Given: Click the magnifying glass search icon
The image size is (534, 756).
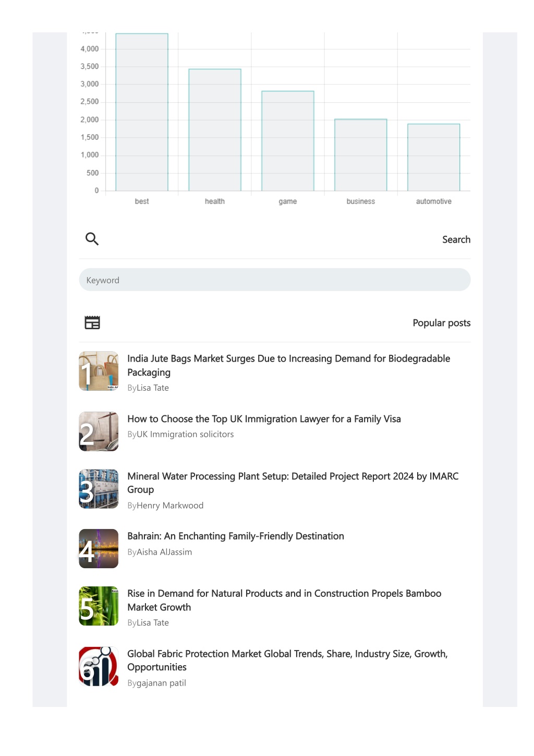Looking at the screenshot, I should click(x=92, y=239).
